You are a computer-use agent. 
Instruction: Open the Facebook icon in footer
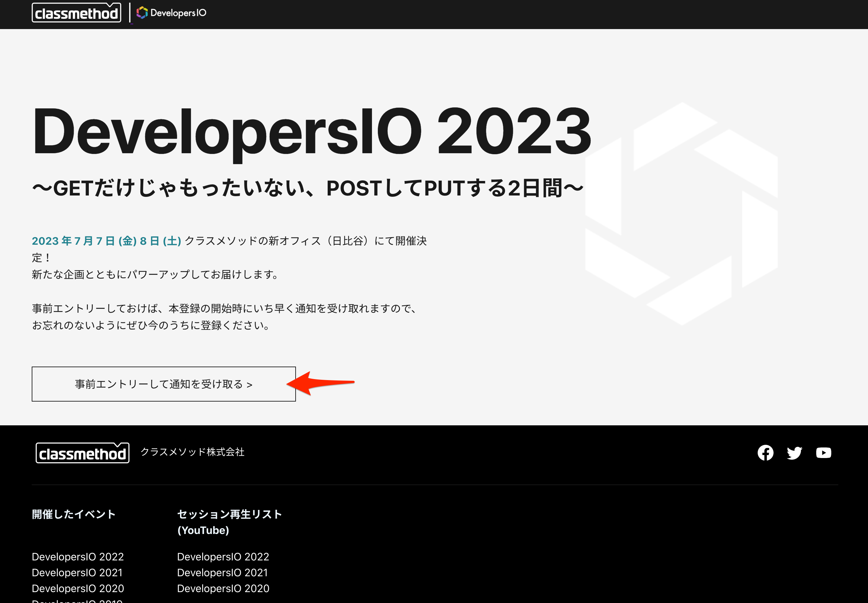point(765,453)
